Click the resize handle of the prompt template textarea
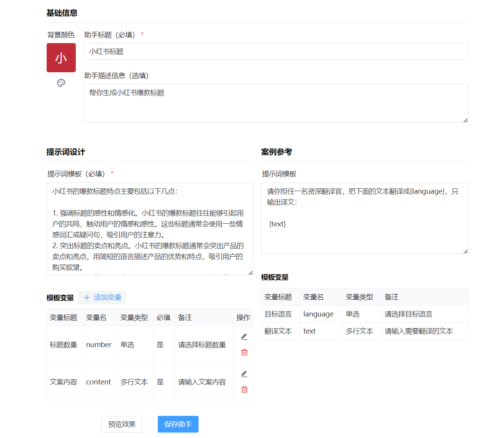The width and height of the screenshot is (504, 438). [250, 273]
